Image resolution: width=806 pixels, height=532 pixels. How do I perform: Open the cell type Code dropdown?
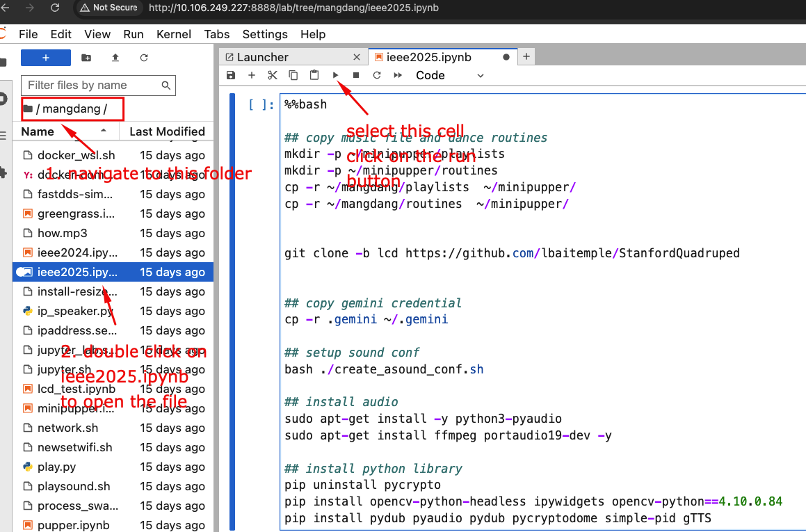coord(449,75)
